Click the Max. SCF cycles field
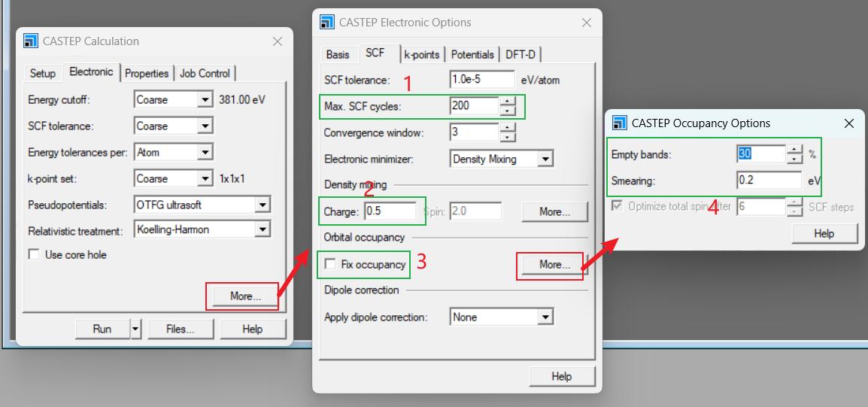Viewport: 868px width, 407px height. (475, 106)
